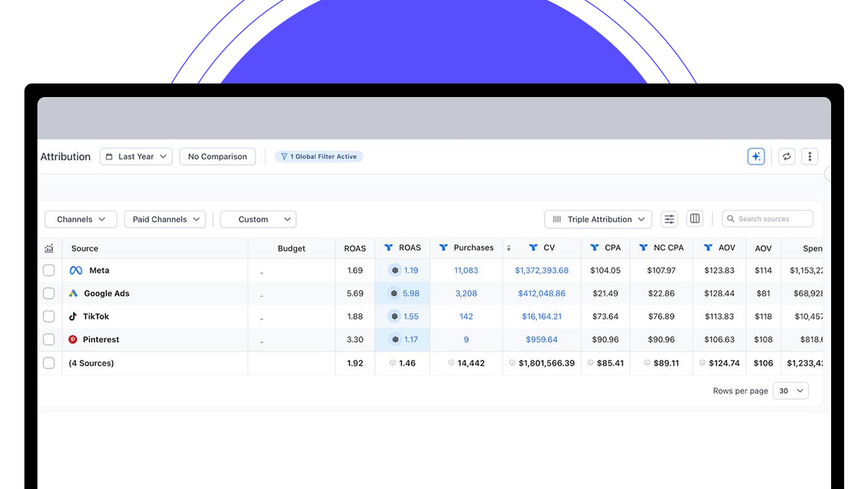Click the No Comparison button

click(x=218, y=157)
